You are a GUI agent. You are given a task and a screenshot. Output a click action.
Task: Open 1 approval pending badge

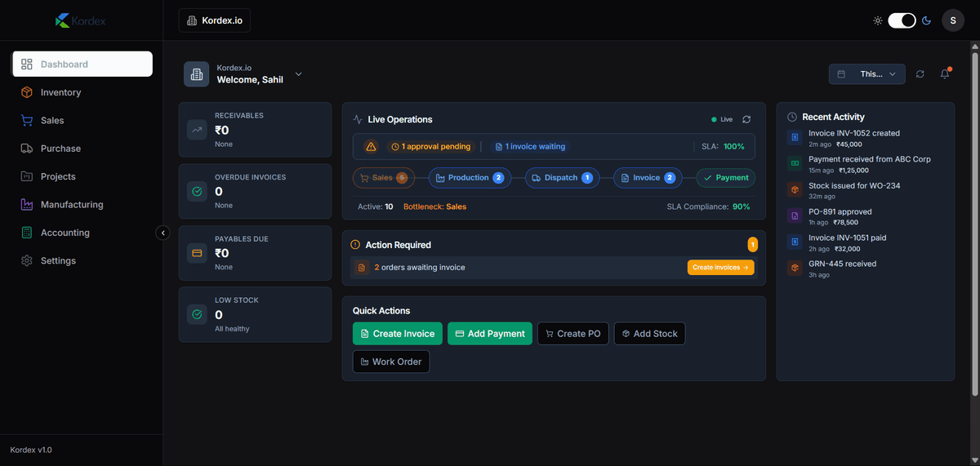pyautogui.click(x=430, y=147)
